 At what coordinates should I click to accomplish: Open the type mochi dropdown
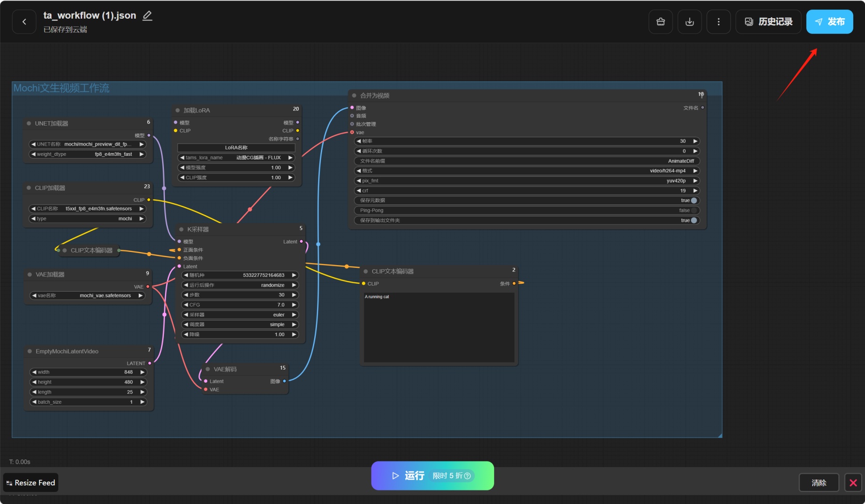point(87,218)
